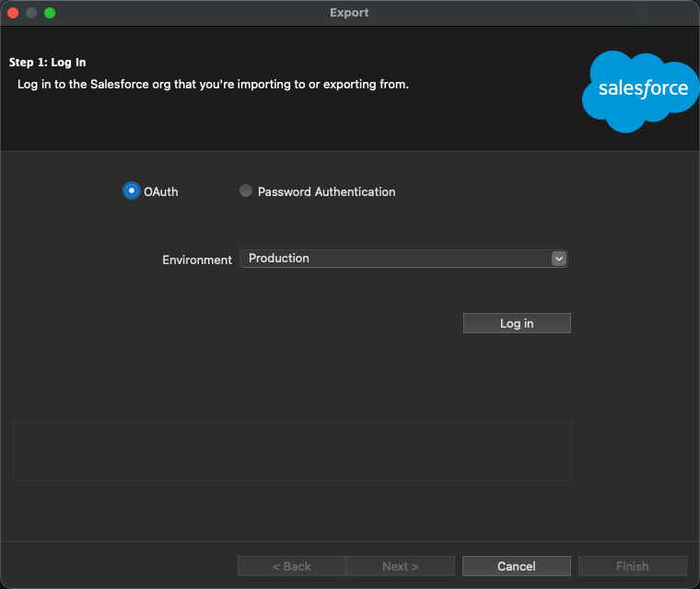The image size is (700, 589).
Task: Click the disabled Back button
Action: 292,566
